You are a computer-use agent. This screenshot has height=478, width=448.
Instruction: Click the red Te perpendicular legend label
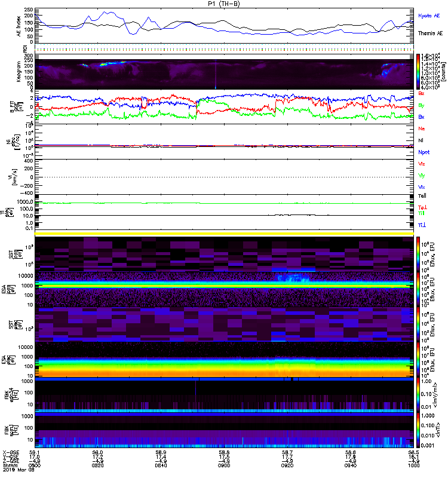422,207
